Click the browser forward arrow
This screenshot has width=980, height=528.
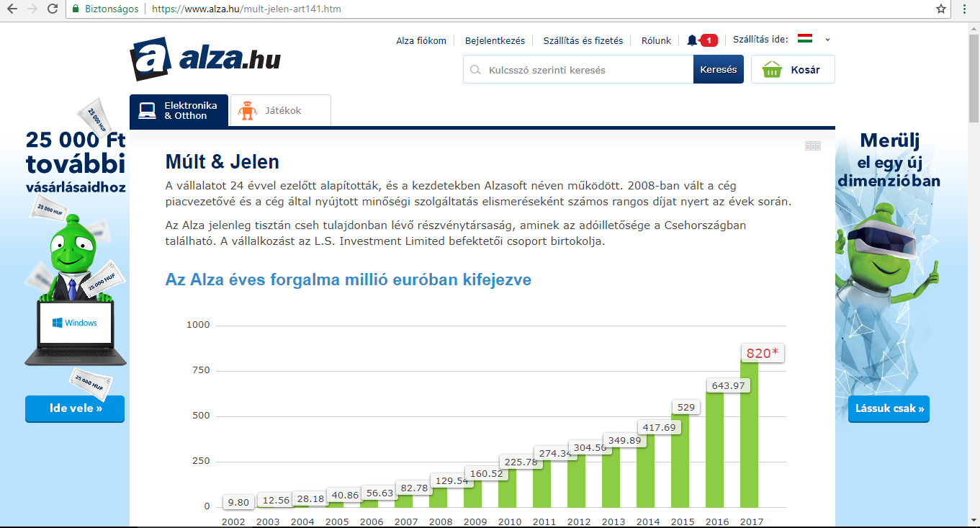(32, 9)
